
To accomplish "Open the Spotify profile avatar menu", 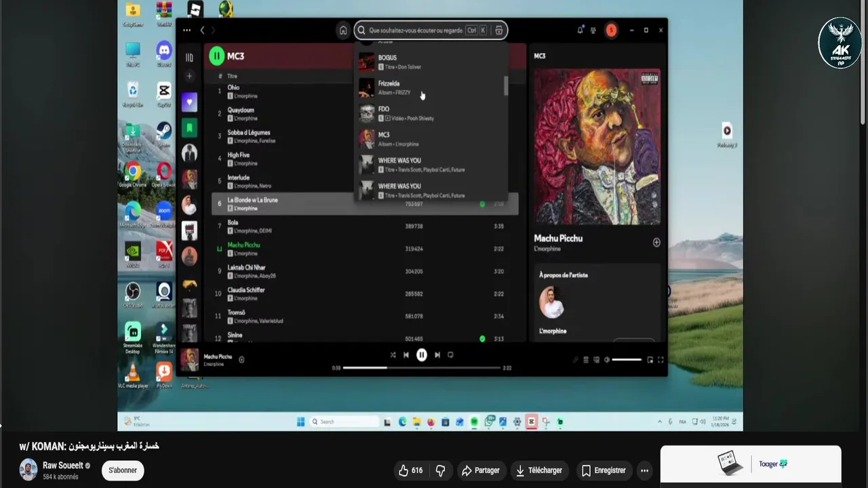I will 611,30.
